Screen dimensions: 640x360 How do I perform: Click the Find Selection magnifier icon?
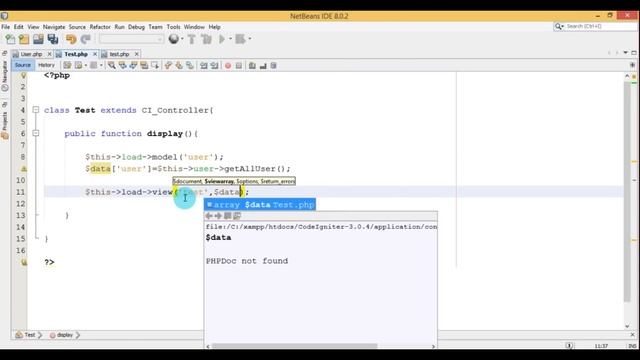(x=111, y=65)
